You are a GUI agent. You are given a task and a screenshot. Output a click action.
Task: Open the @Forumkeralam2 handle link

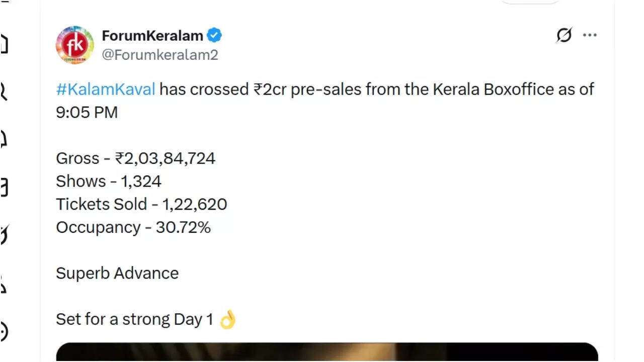pos(160,55)
